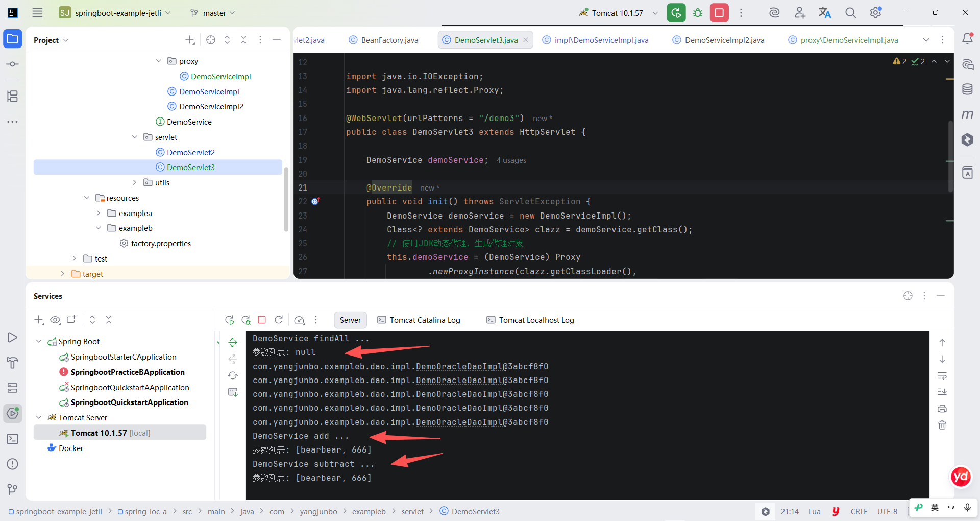980x521 pixels.
Task: Collapse the proxy package node
Action: click(159, 61)
